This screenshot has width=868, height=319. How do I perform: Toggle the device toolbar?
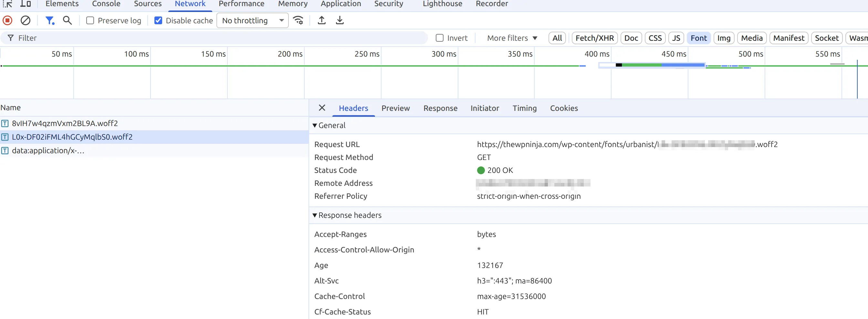coord(26,4)
